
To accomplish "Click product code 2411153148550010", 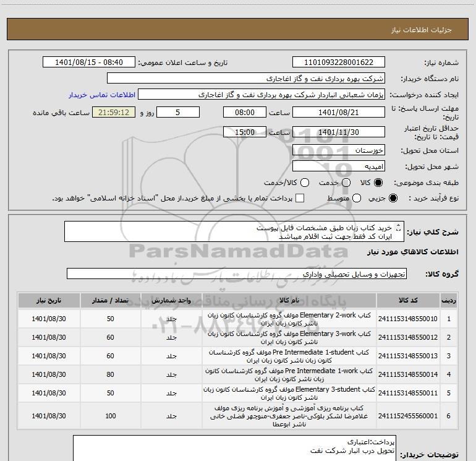I will (408, 319).
